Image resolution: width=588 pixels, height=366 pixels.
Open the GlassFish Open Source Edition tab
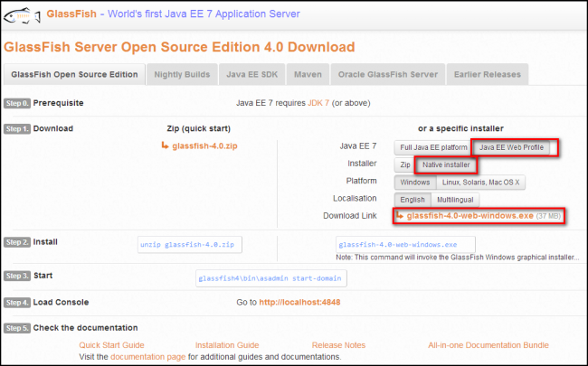point(74,74)
